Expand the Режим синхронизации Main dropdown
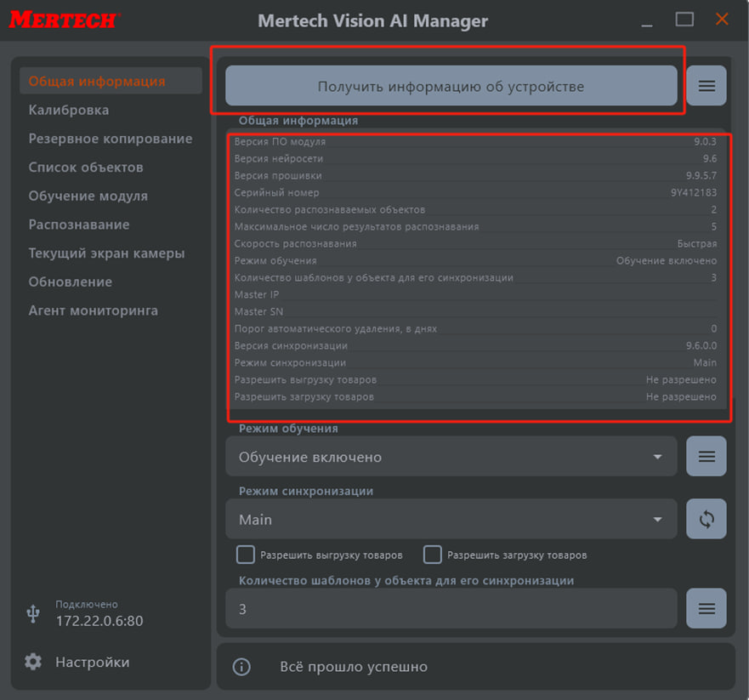The image size is (749, 700). point(451,519)
